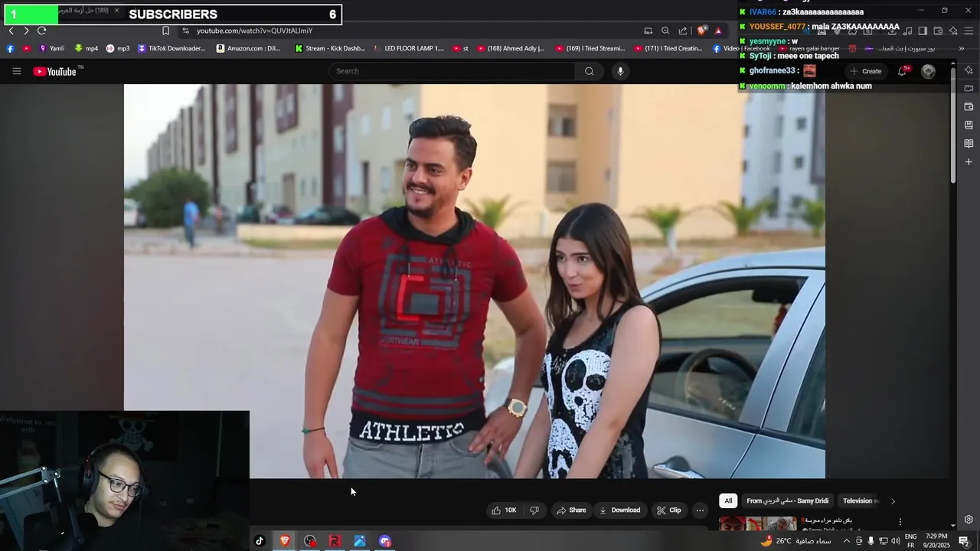Select the From Samy Dridi filter chip
Image resolution: width=980 pixels, height=551 pixels.
click(x=787, y=500)
